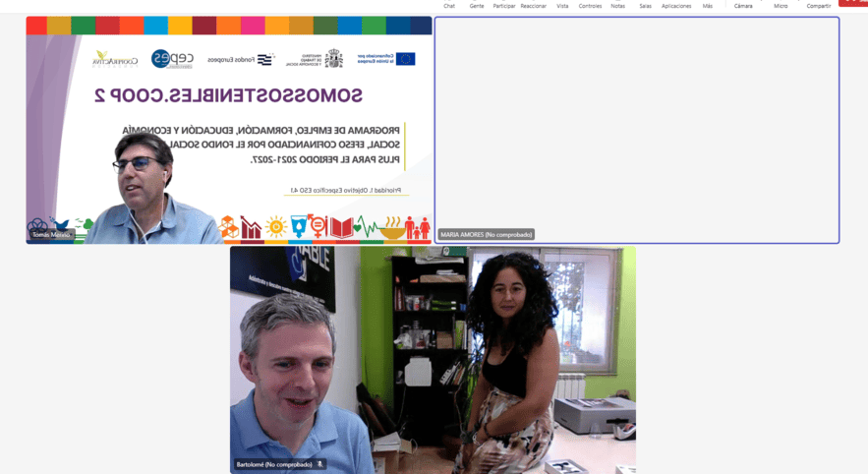Select MARIA AMORES blank video tile
The width and height of the screenshot is (868, 474).
tap(637, 128)
